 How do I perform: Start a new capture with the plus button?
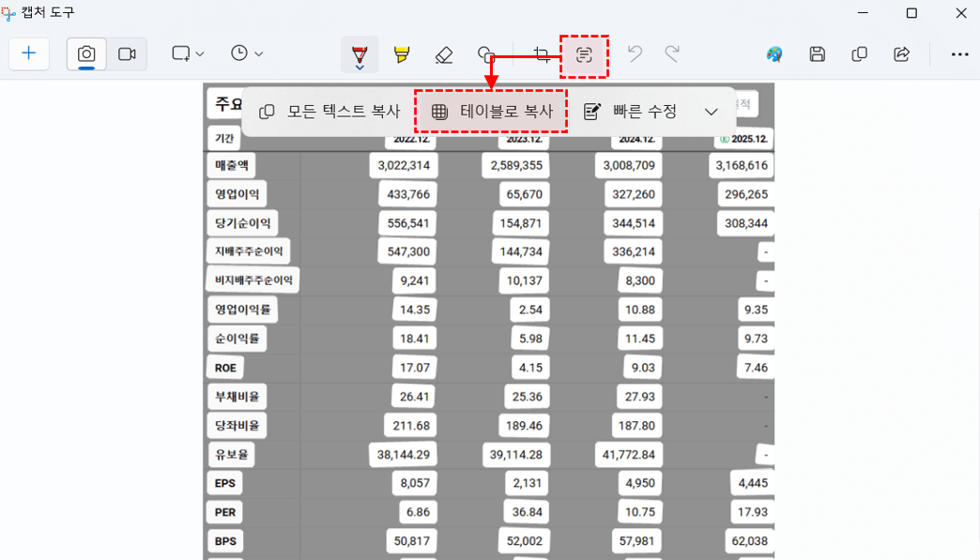pyautogui.click(x=28, y=53)
